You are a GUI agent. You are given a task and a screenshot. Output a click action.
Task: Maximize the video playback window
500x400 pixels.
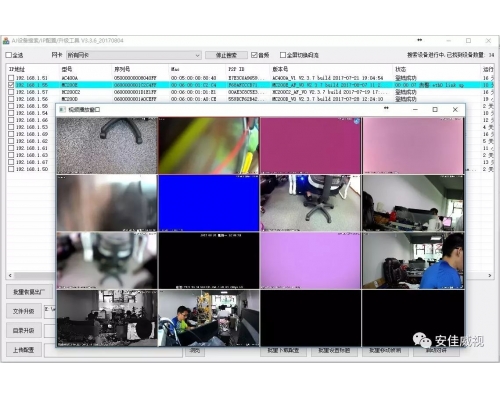[x=435, y=110]
